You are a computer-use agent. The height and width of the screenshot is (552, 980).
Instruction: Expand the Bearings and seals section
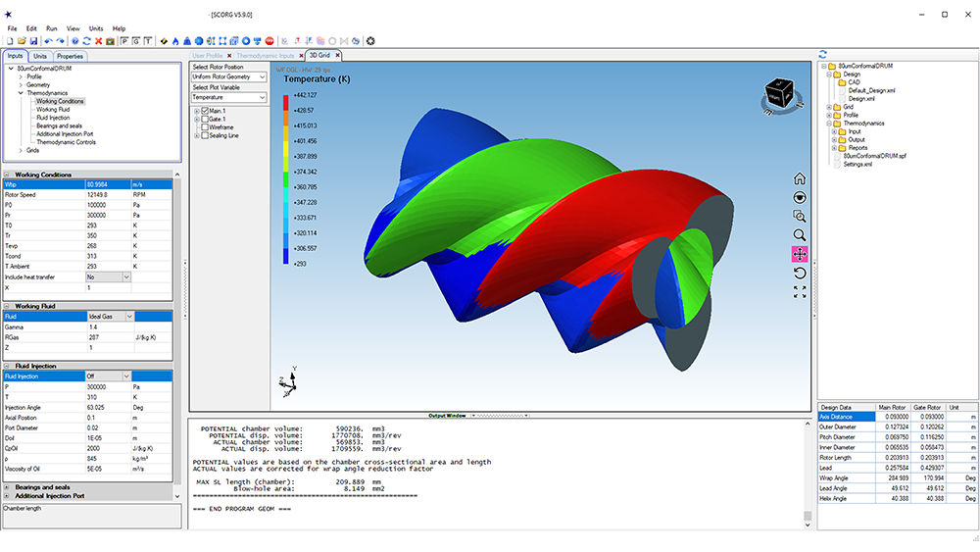pyautogui.click(x=7, y=487)
